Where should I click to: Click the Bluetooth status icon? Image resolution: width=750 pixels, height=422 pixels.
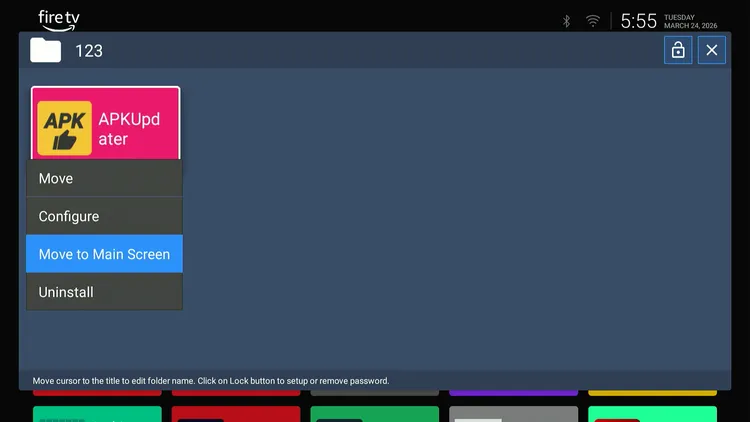click(566, 21)
